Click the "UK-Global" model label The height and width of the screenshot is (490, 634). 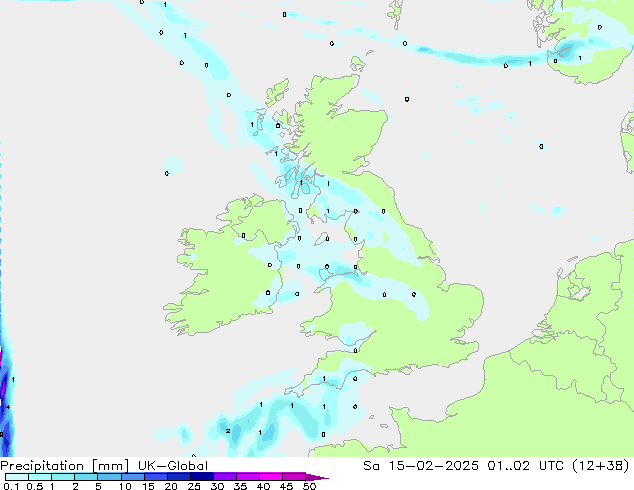pos(173,466)
